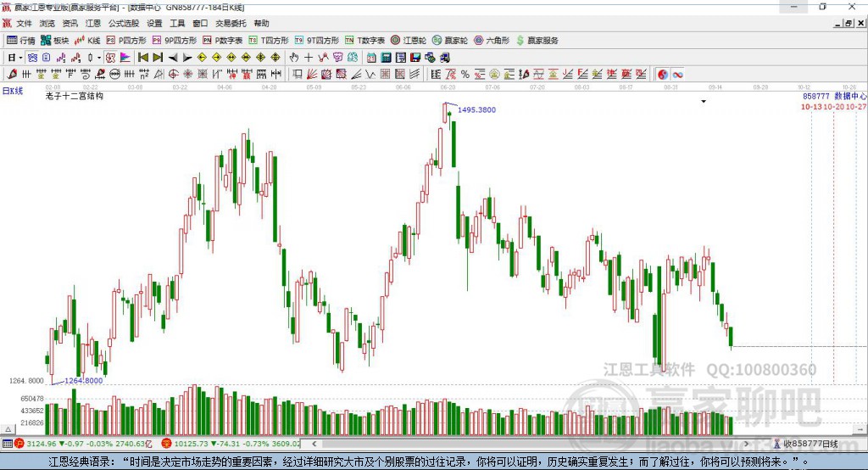
Task: Select the zigzag line drawing tool
Action: (x=370, y=75)
